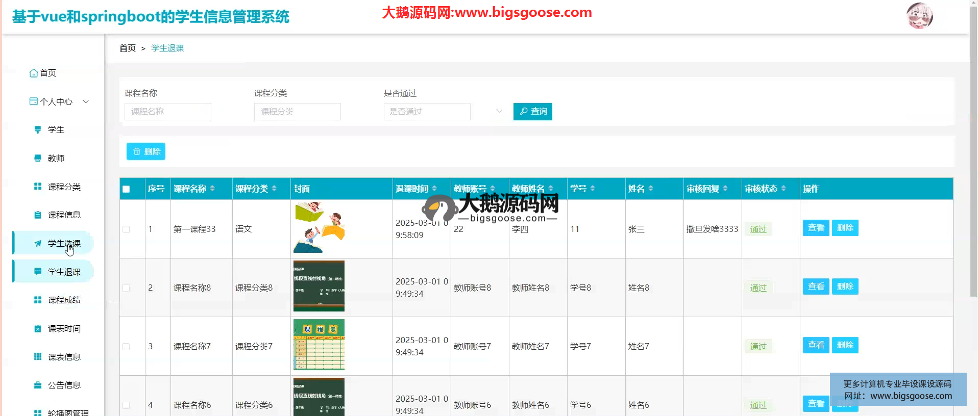Click the 查询 search button
The width and height of the screenshot is (980, 416).
tap(532, 112)
